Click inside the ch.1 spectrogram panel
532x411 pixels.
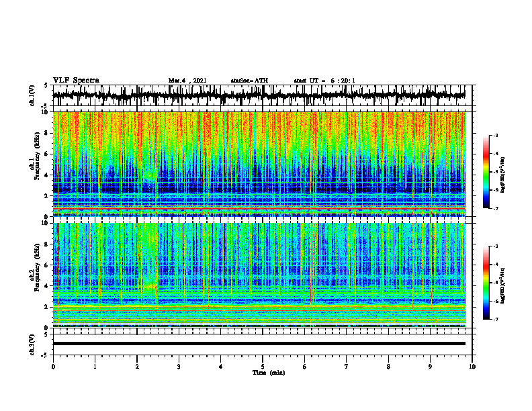tap(259, 164)
